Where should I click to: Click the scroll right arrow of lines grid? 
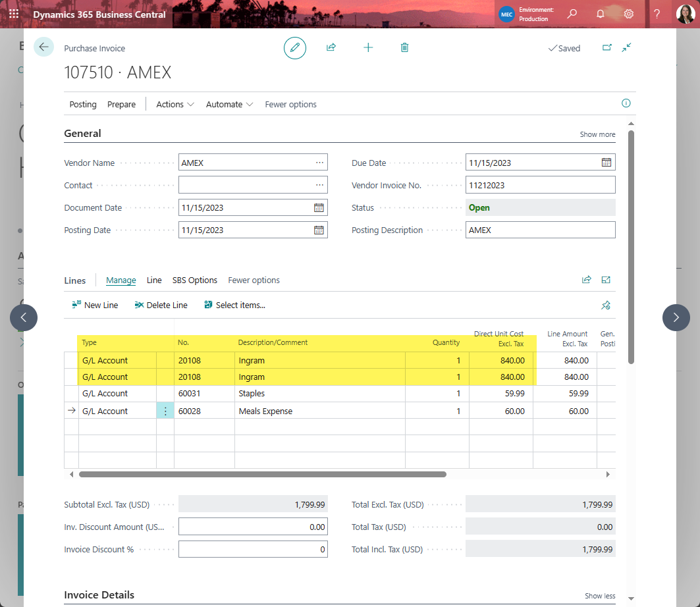click(608, 475)
